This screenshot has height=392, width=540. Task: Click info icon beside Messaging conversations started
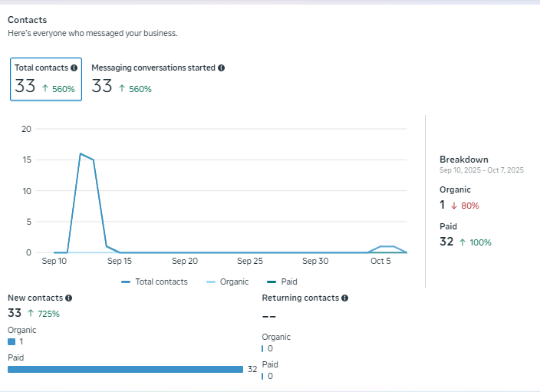click(222, 68)
